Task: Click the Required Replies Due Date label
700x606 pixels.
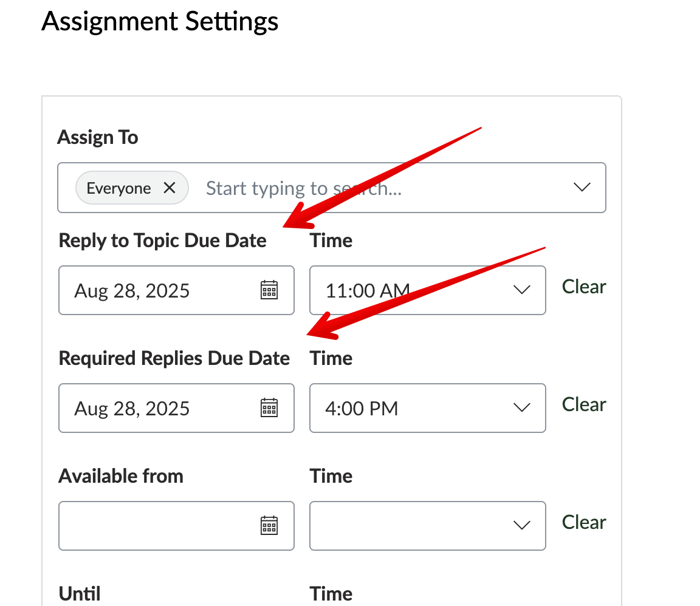Action: click(174, 358)
